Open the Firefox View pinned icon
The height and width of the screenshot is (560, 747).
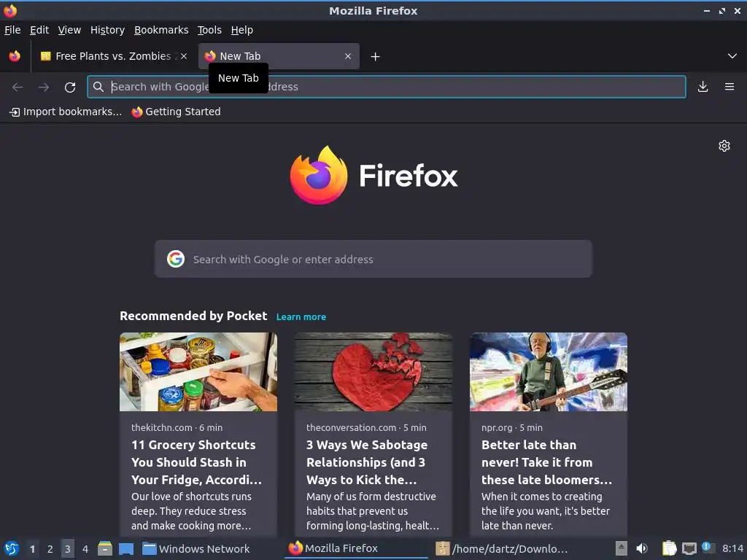pyautogui.click(x=15, y=56)
